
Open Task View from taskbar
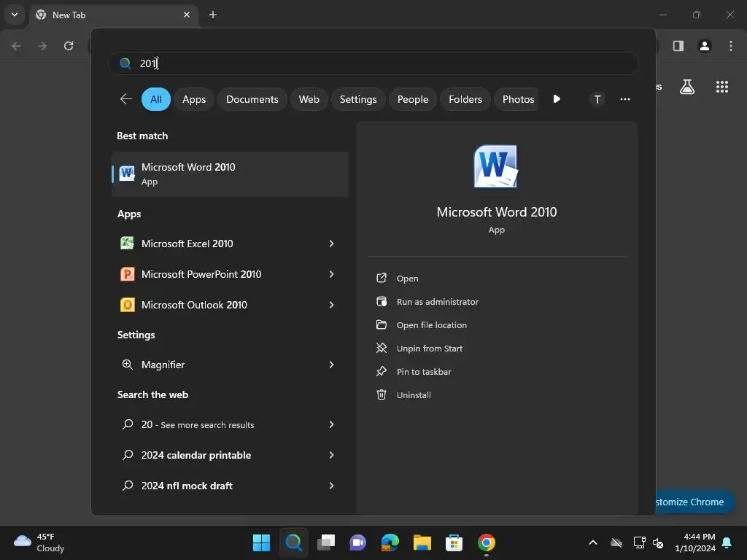point(326,542)
